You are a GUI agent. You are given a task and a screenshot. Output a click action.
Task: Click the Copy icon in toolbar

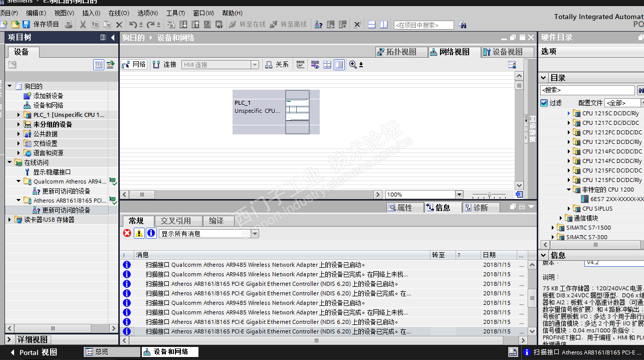tap(95, 24)
